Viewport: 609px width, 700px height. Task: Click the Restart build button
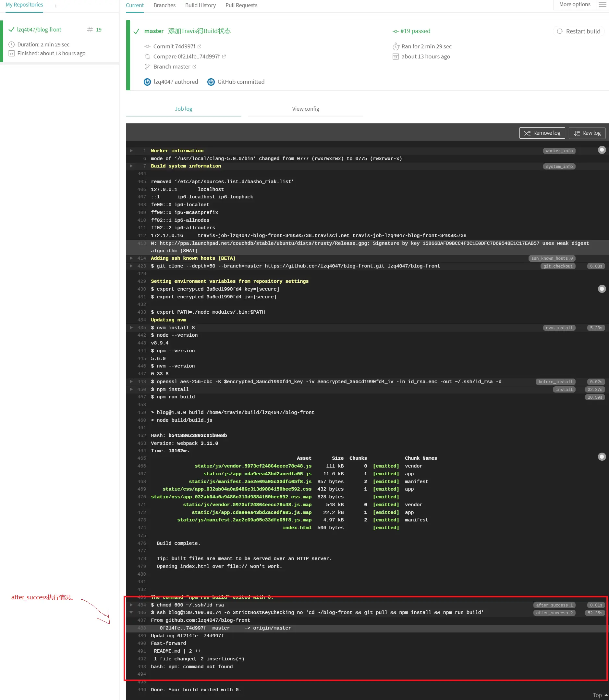coord(579,31)
